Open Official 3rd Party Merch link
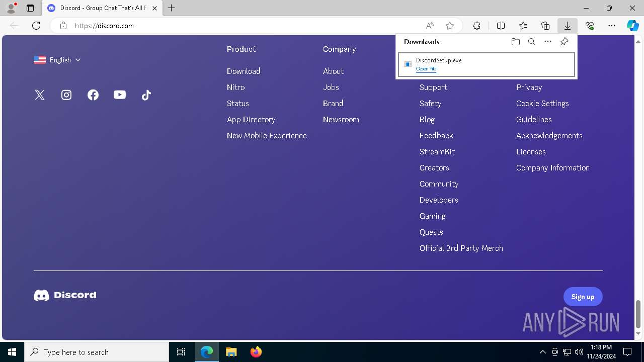This screenshot has width=644, height=362. (461, 248)
